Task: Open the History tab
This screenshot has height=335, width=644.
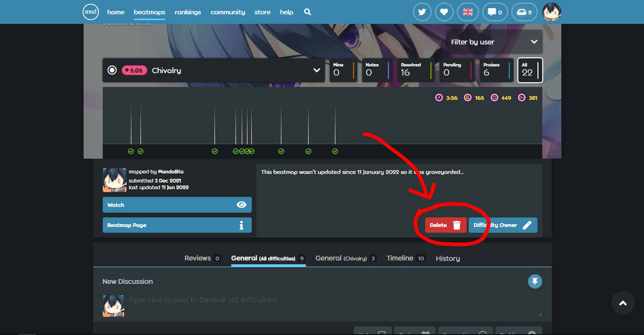Action: coord(448,258)
